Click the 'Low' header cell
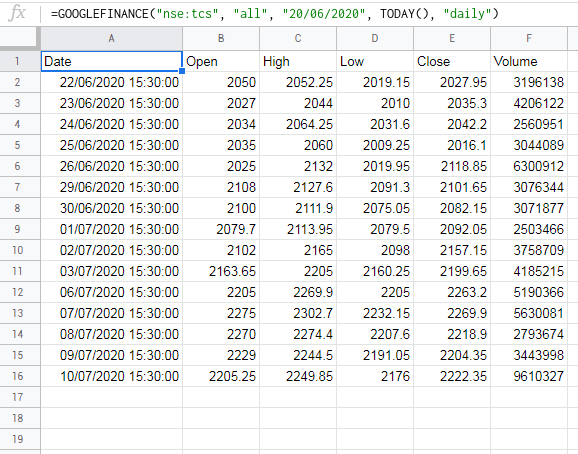 375,61
